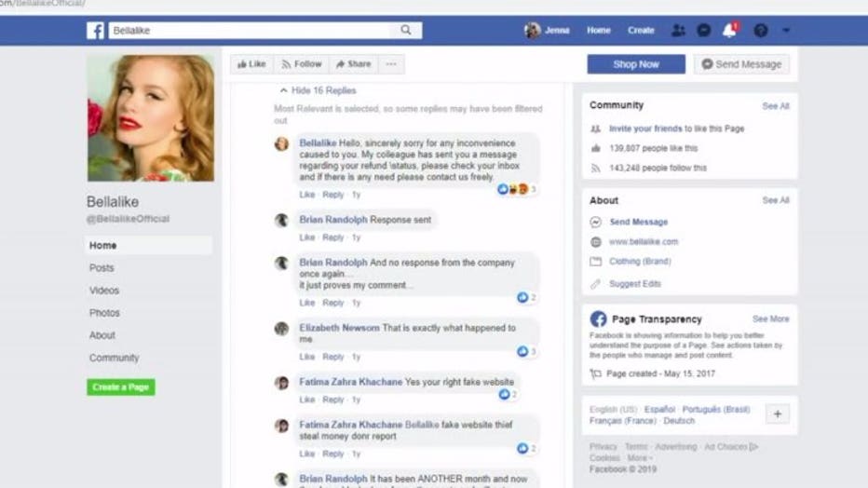
Task: Select About in the left page menu
Action: pos(102,335)
